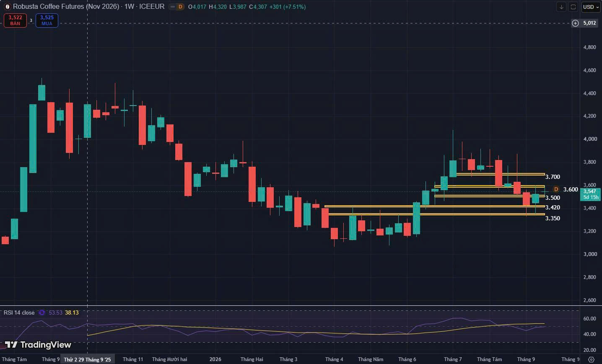The height and width of the screenshot is (364, 602).
Task: Click the Tháng 7 time axis label
Action: click(x=453, y=359)
